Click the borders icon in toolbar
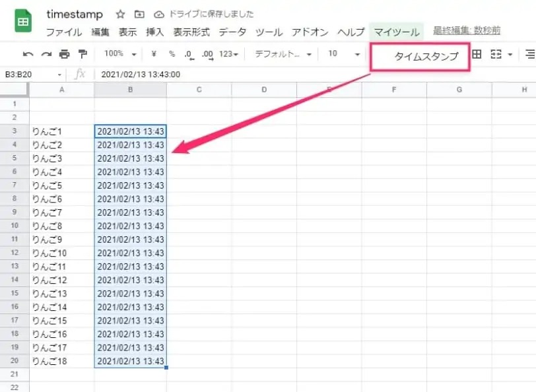The width and height of the screenshot is (536, 392). (477, 54)
